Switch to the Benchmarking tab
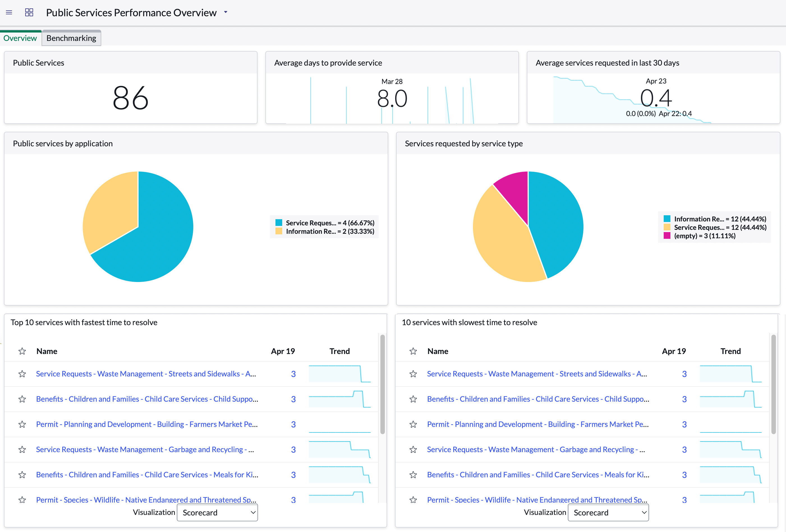786x532 pixels. click(71, 38)
